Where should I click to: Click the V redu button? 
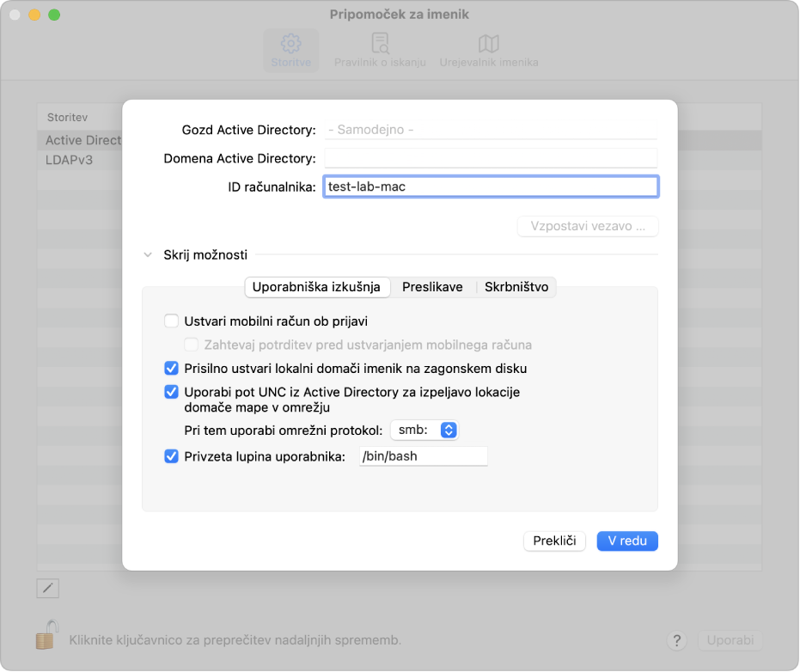627,541
